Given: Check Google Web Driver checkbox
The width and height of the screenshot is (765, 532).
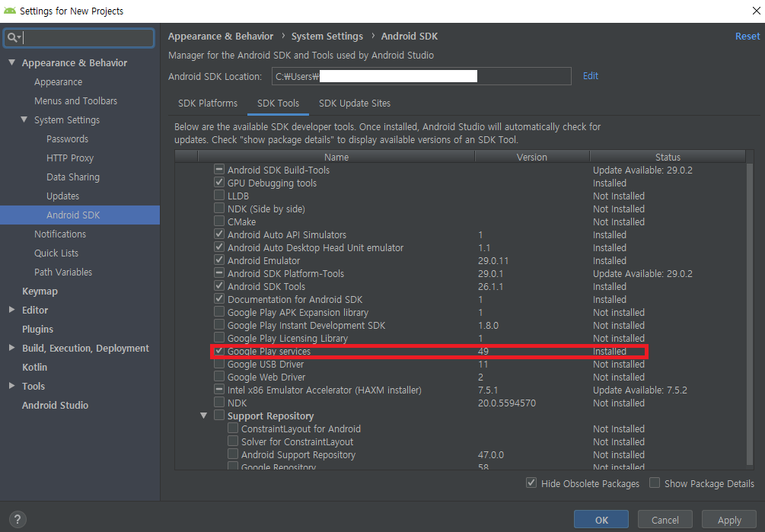Looking at the screenshot, I should 219,377.
